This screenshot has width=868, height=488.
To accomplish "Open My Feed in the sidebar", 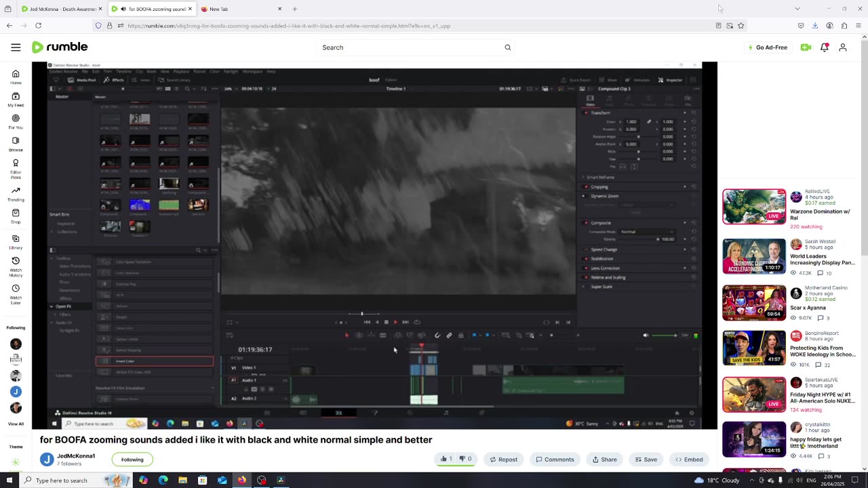I will point(16,100).
